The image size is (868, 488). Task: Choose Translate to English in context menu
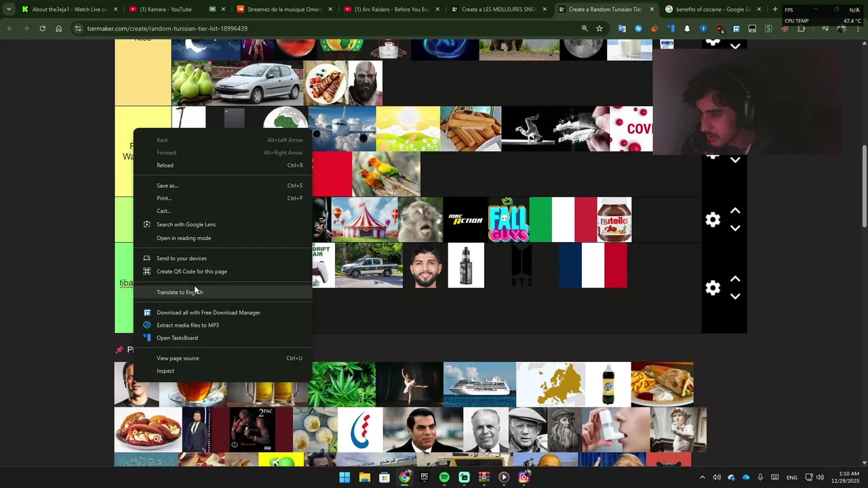pos(222,292)
